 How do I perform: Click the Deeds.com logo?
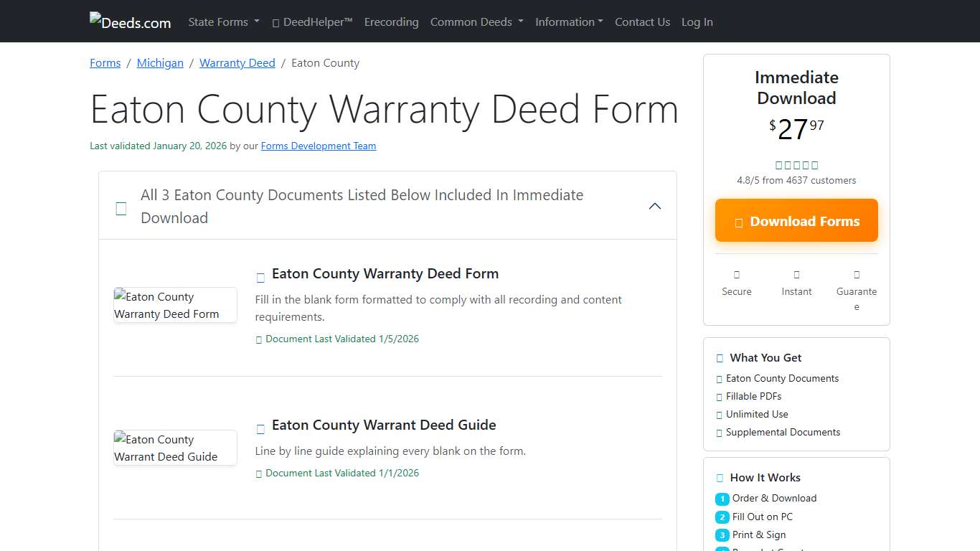130,21
